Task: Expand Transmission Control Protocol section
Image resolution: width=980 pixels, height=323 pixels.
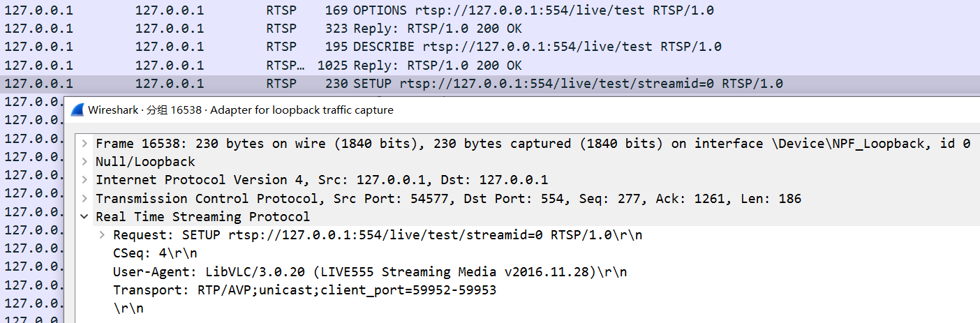Action: coord(84,199)
